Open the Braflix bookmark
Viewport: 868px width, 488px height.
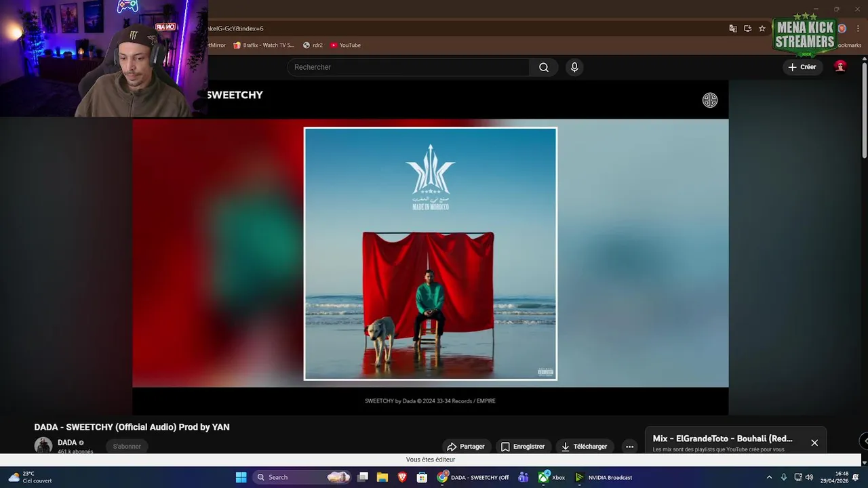click(264, 45)
